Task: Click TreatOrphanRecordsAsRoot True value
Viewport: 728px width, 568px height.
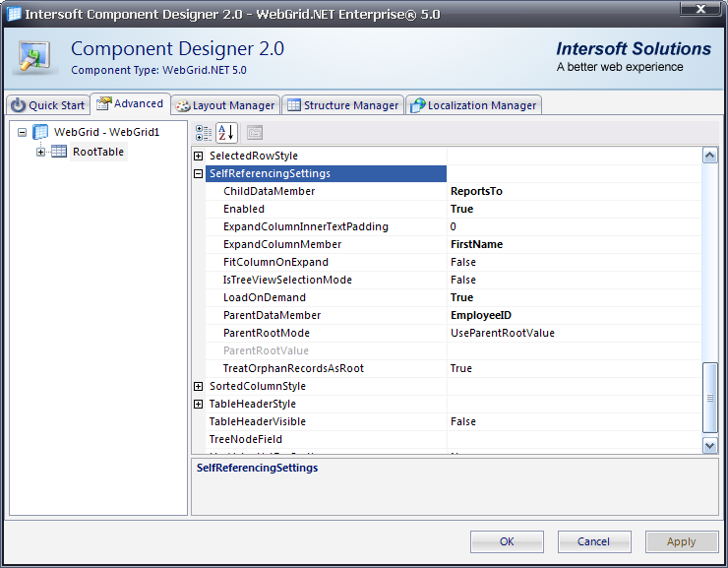Action: (574, 368)
